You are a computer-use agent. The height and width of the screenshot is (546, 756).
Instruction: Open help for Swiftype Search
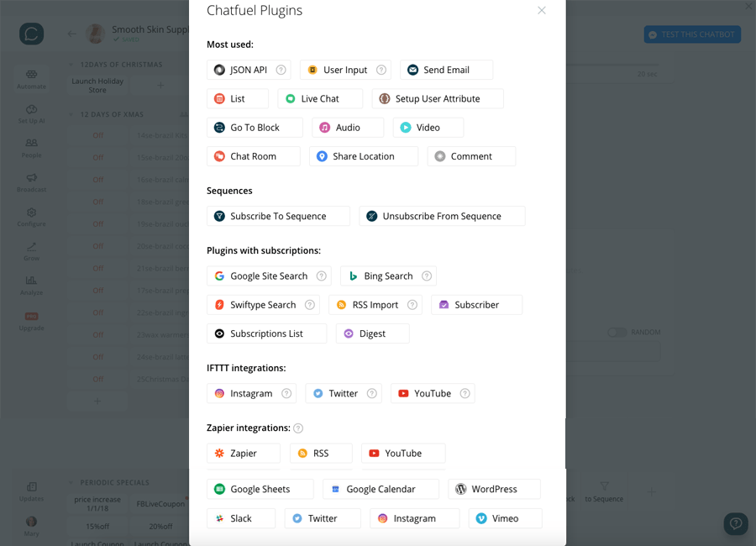point(309,305)
